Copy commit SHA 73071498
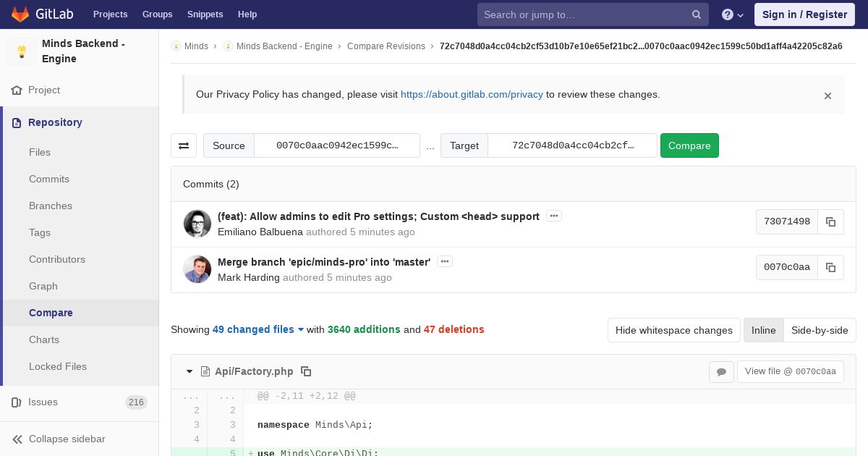Viewport: 868px width, 456px height. (x=830, y=222)
